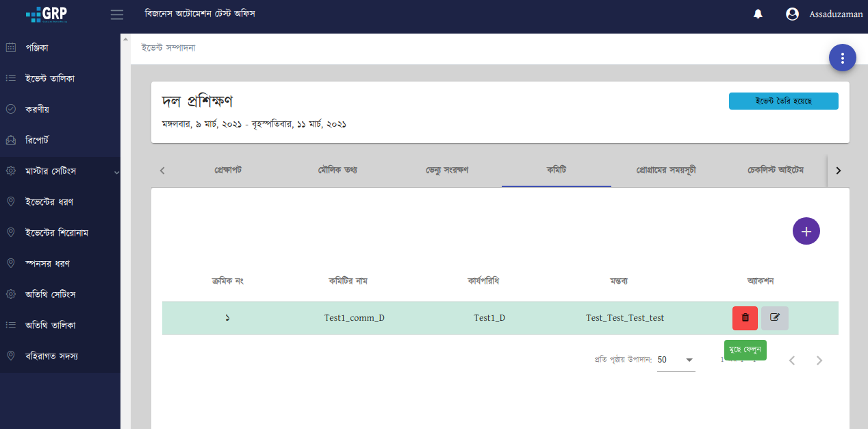Click the Test1_D scope cell

pyautogui.click(x=489, y=318)
